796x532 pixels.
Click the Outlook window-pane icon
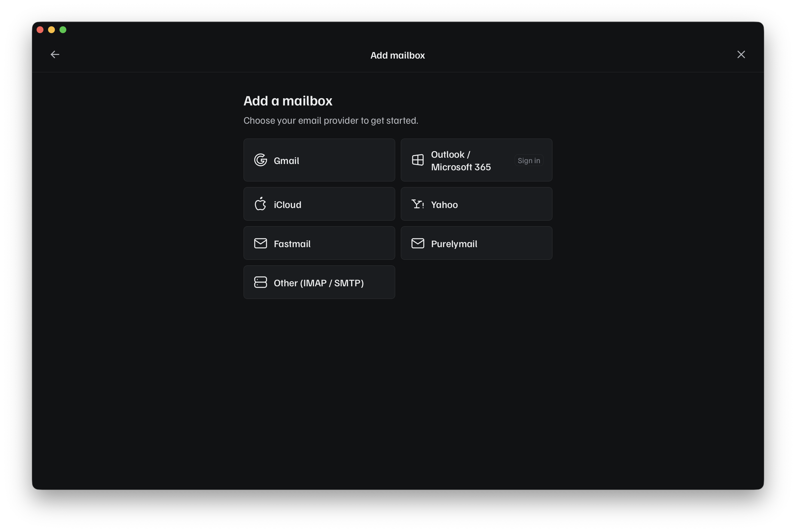coord(417,160)
